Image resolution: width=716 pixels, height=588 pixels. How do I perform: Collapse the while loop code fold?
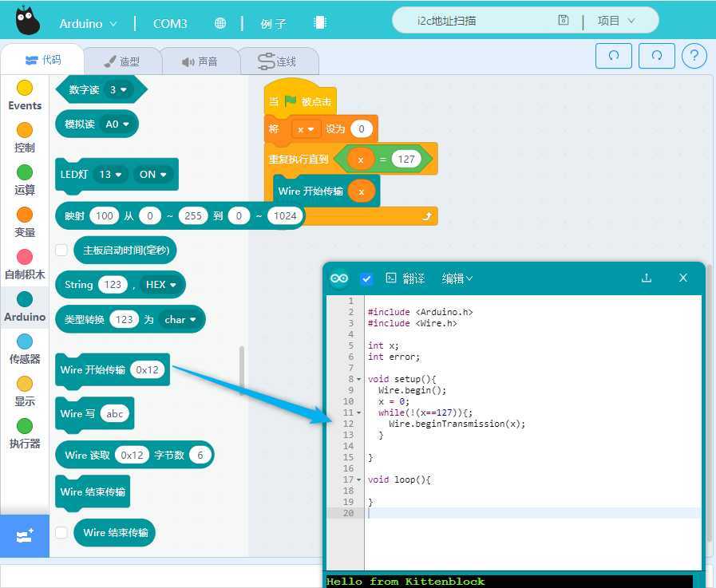click(359, 412)
